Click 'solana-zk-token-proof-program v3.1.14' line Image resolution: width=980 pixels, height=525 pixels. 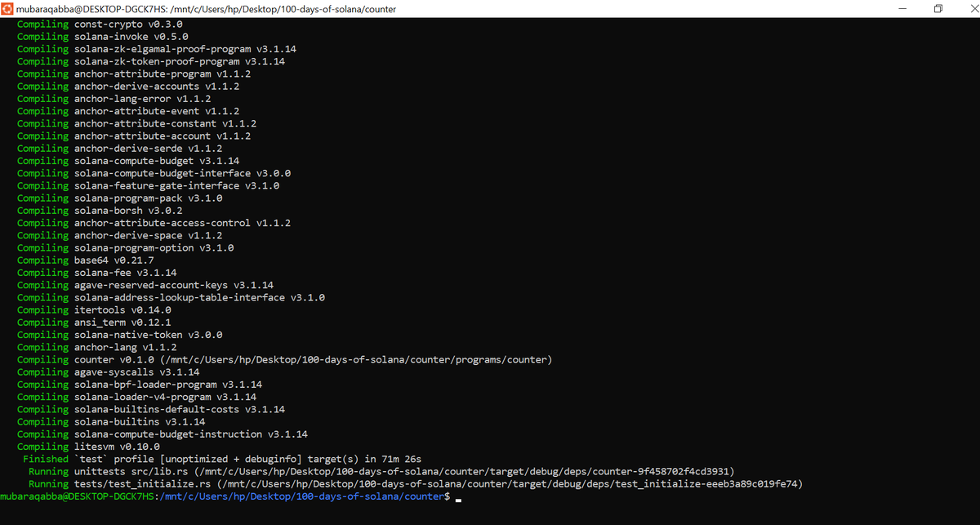point(151,61)
